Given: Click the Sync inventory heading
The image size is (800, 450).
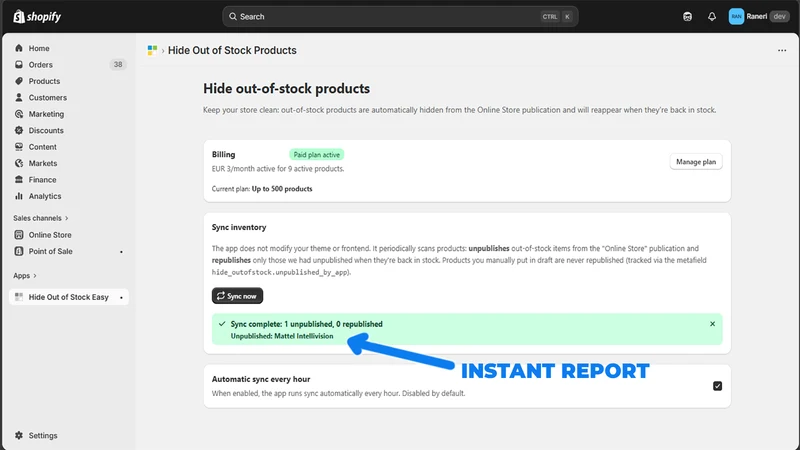Looking at the screenshot, I should pos(239,227).
